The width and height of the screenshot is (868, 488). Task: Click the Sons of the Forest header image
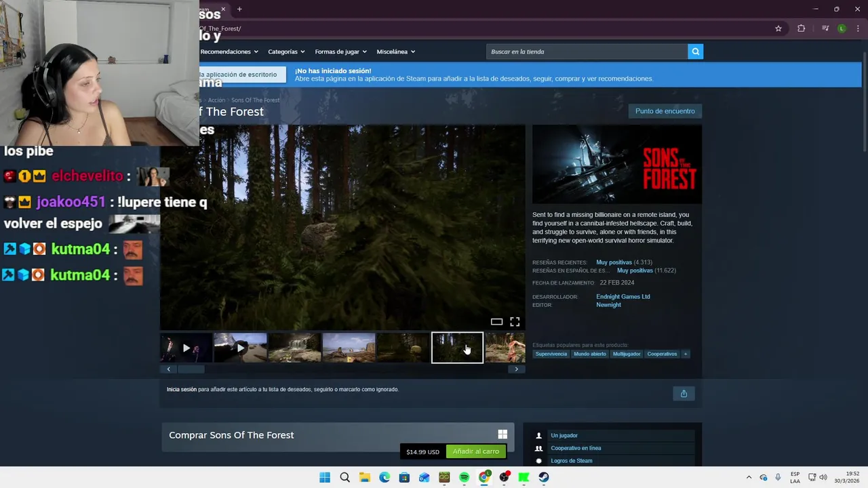(x=617, y=164)
